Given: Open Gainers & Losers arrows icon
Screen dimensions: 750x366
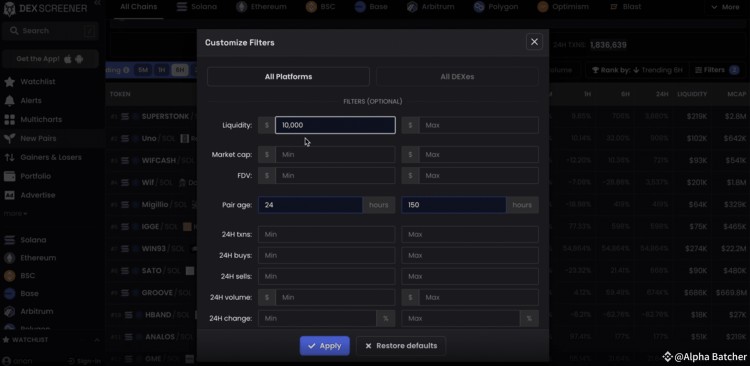Looking at the screenshot, I should [x=9, y=157].
